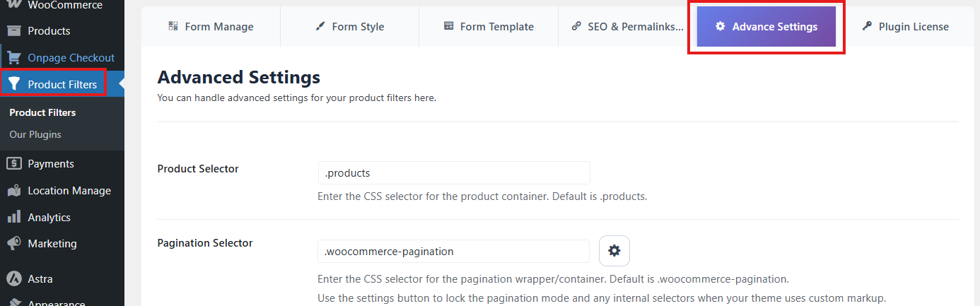Open Our Plugins submenu link

(35, 135)
